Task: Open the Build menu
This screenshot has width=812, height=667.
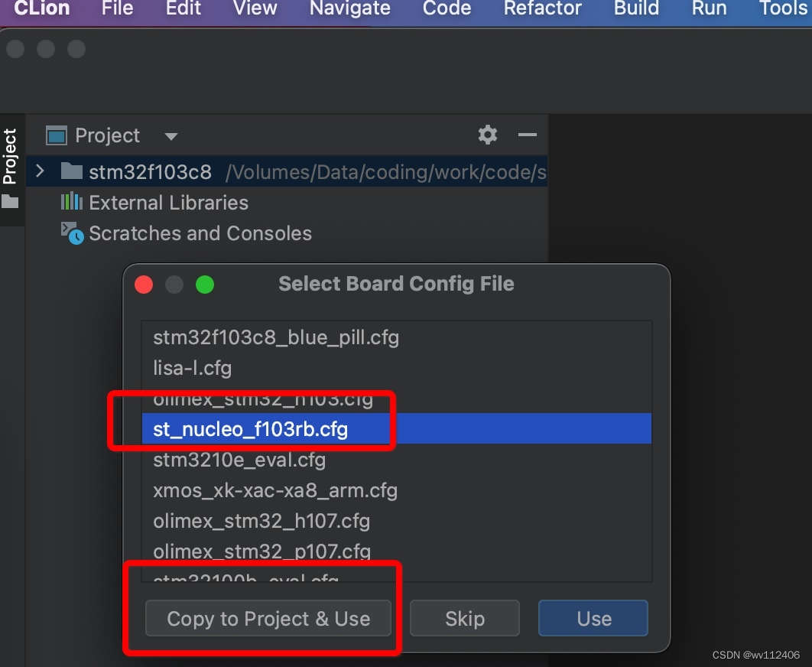Action: (636, 8)
